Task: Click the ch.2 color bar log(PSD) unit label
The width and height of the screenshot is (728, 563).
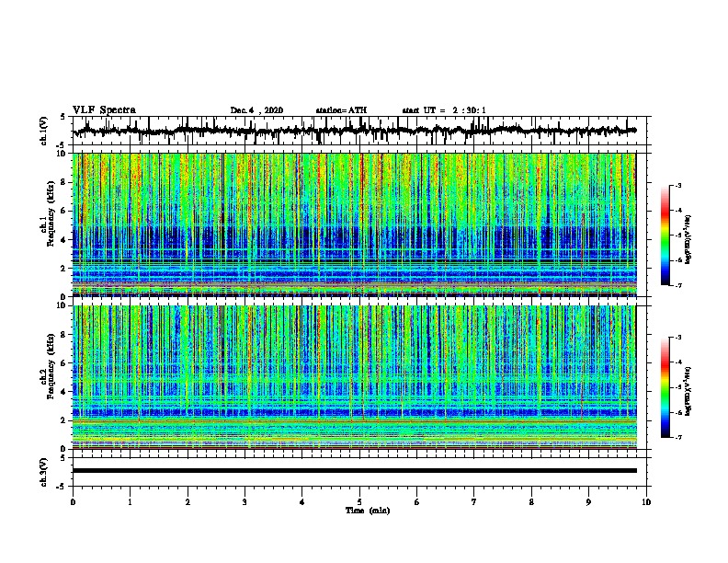Action: click(689, 391)
